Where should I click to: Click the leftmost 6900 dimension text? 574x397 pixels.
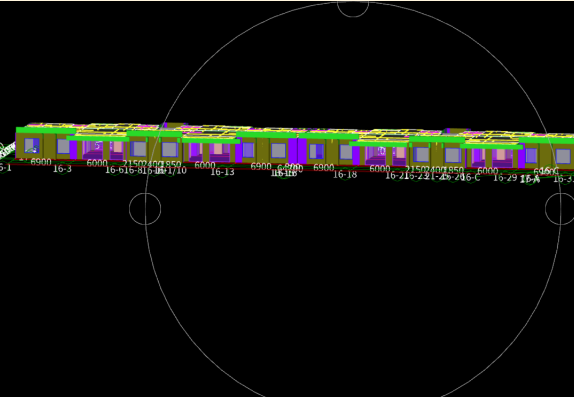click(41, 162)
